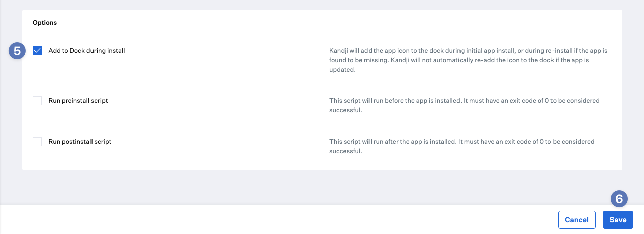Enable the "Run preinstall script" checkbox
Screen dimensions: 644x234
[x=37, y=101]
